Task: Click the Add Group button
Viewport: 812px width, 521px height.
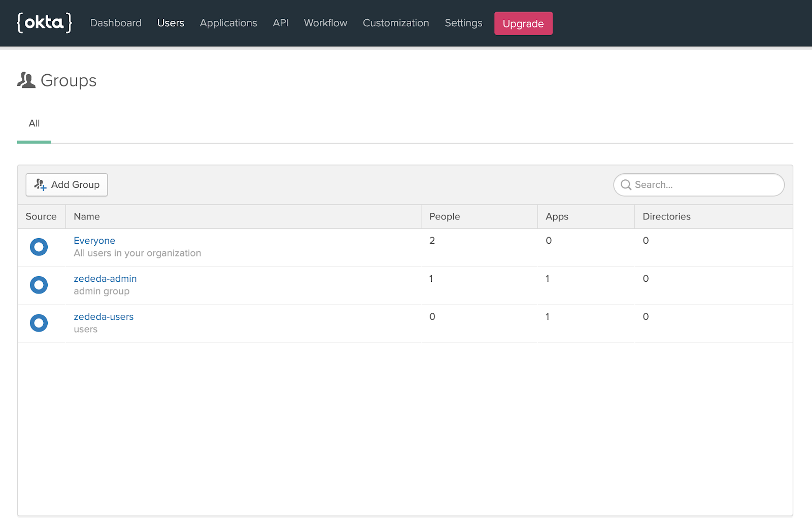Action: click(66, 185)
